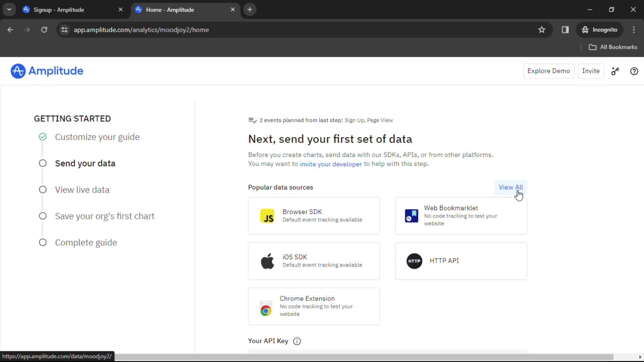
Task: Click the scrollbar right arrow
Action: click(640, 357)
